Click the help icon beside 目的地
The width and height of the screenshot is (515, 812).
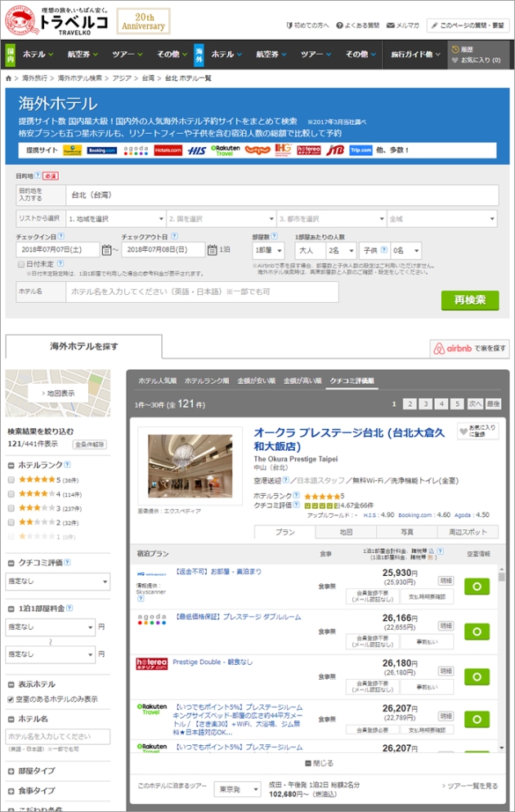coord(38,176)
